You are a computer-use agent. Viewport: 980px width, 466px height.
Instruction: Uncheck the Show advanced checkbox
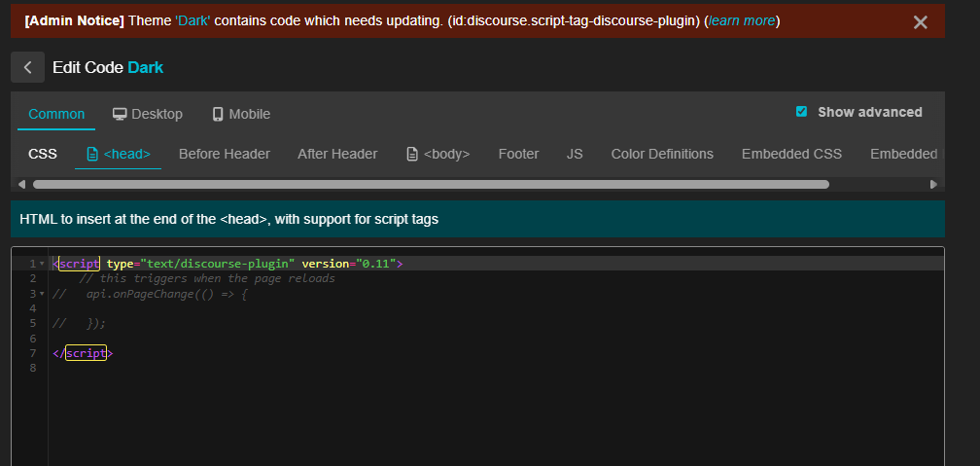click(x=801, y=111)
